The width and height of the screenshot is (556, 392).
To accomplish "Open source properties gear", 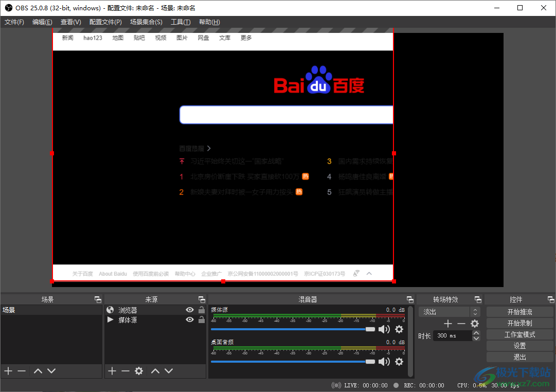I will [x=139, y=371].
